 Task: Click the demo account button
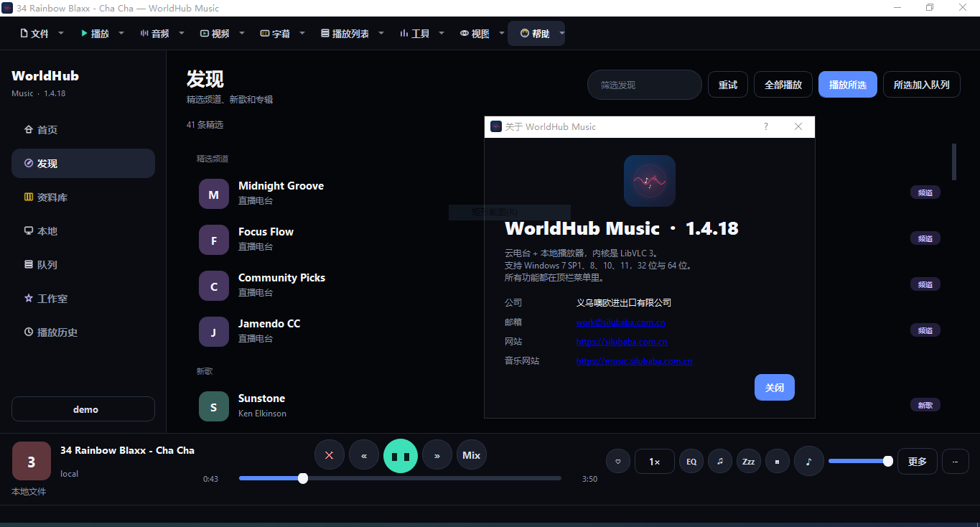point(83,409)
